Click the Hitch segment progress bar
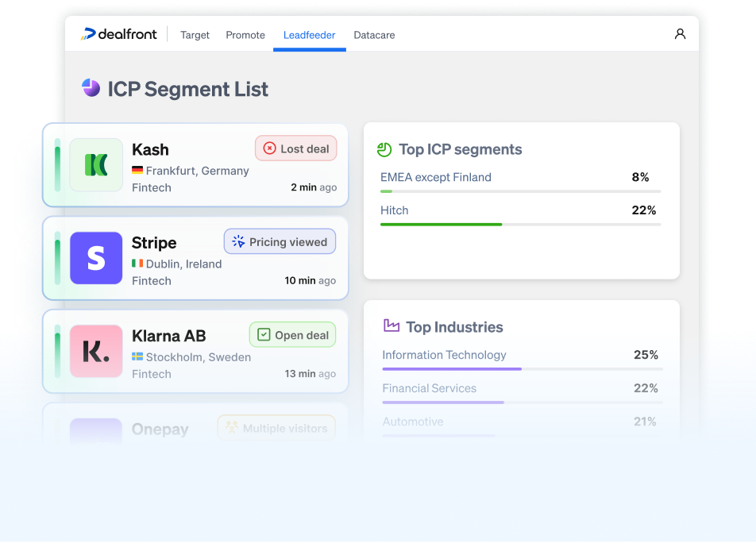756x543 pixels. tap(521, 225)
